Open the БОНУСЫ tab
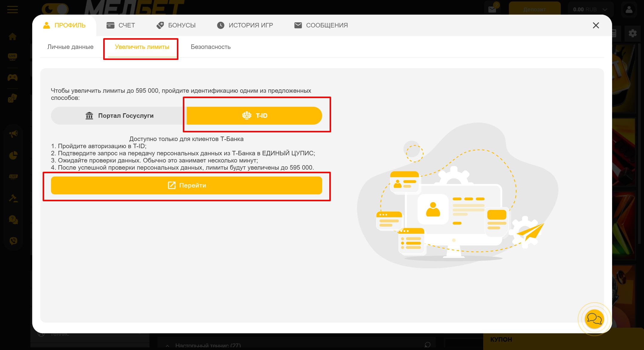The height and width of the screenshot is (350, 644). [176, 25]
